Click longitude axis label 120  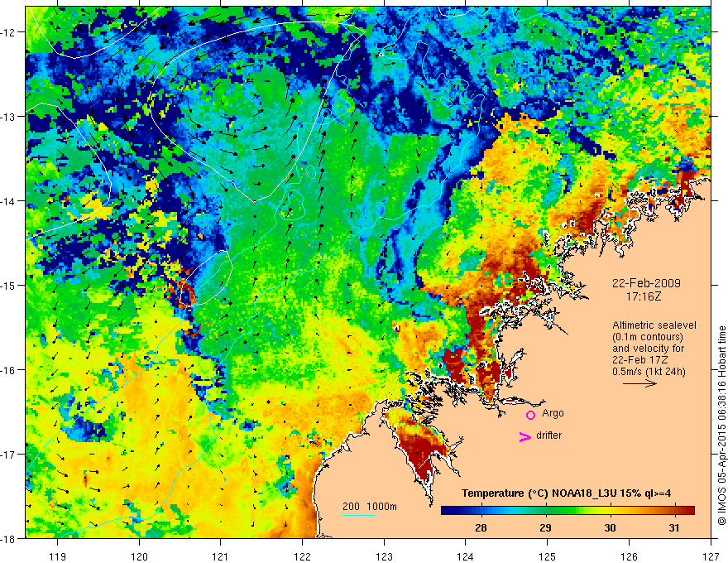pos(139,556)
